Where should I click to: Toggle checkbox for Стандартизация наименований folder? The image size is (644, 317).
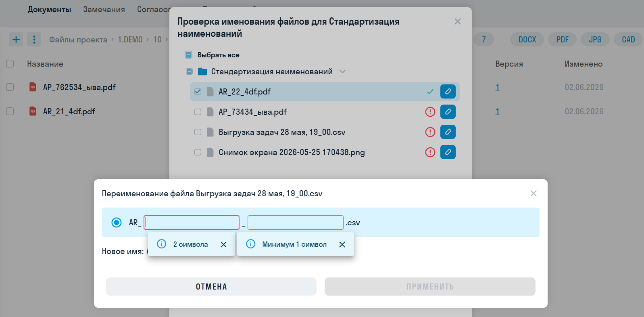point(189,71)
